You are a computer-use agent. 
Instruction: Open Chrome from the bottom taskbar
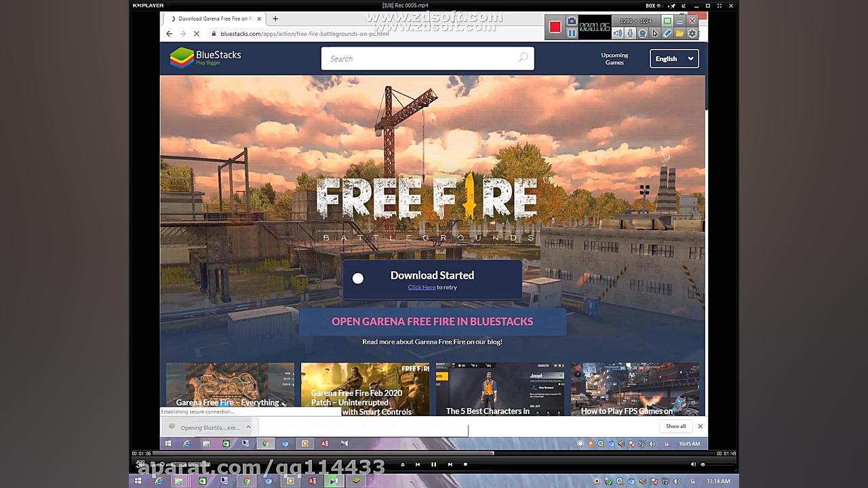pyautogui.click(x=247, y=481)
